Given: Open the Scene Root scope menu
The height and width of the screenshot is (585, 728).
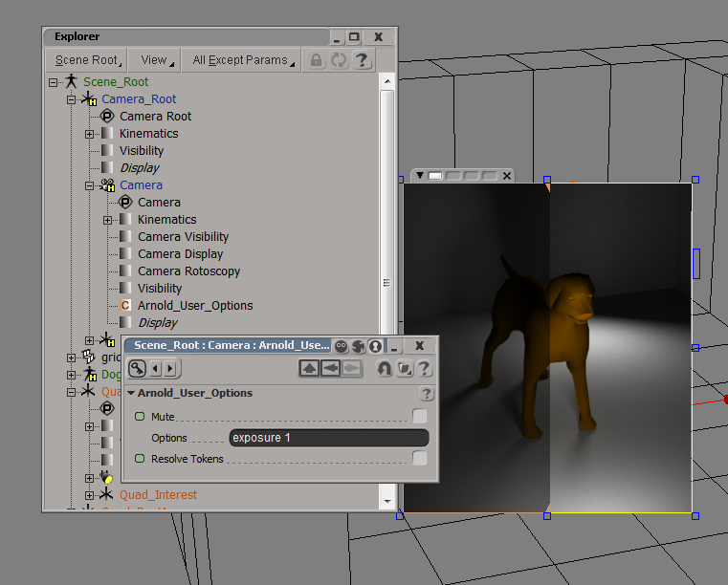Looking at the screenshot, I should [x=87, y=60].
